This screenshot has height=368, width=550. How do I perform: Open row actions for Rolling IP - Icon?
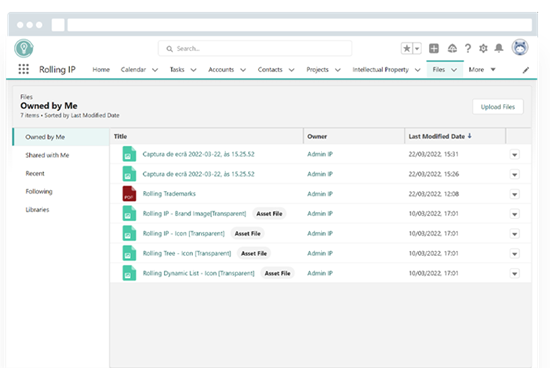[515, 234]
